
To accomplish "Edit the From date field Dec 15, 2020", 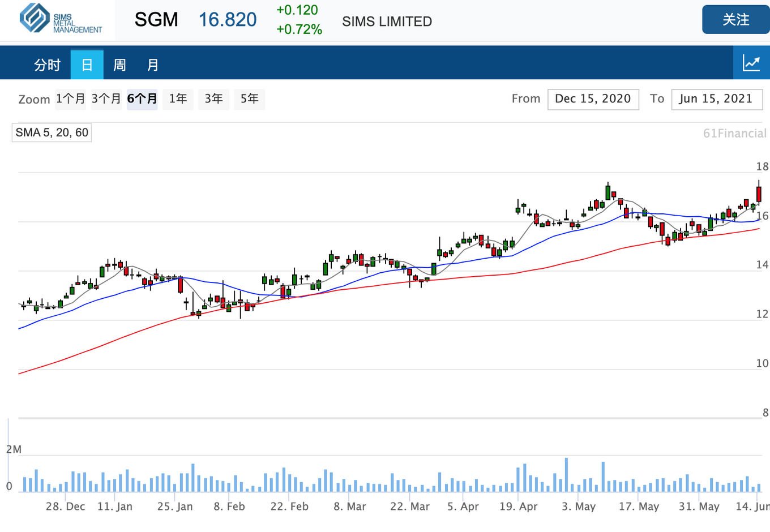I will coord(593,99).
